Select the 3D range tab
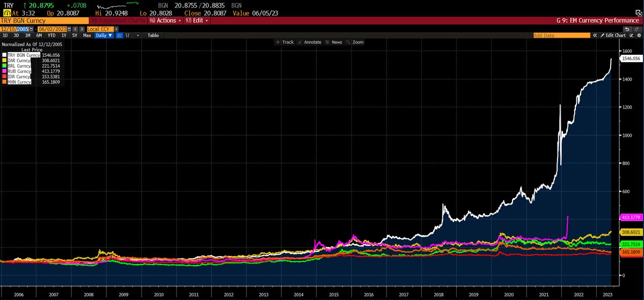The height and width of the screenshot is (300, 644). tap(16, 35)
